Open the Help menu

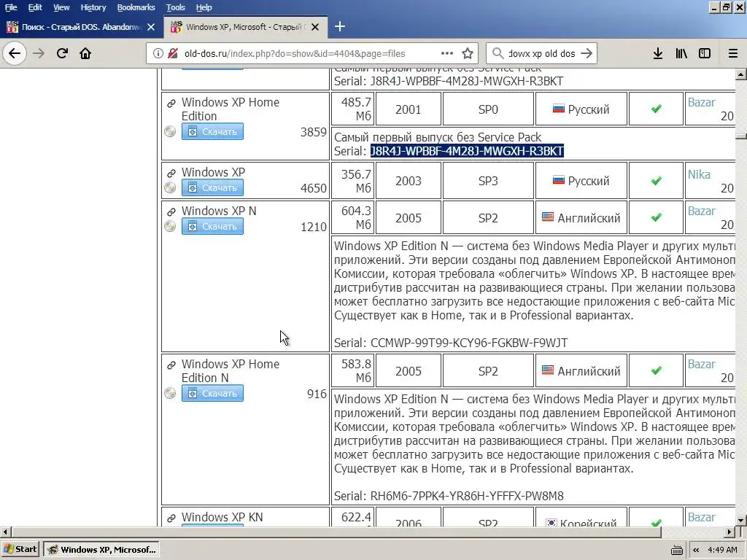pos(204,7)
